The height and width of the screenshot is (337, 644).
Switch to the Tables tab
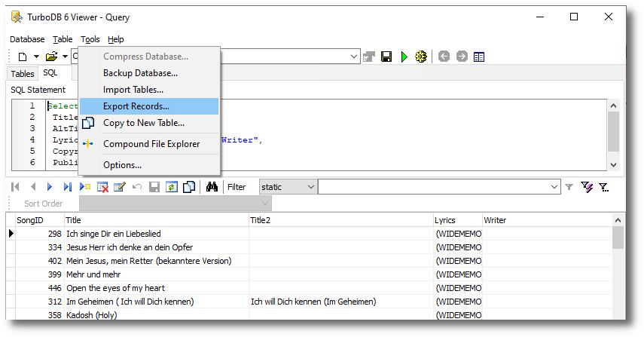(23, 74)
